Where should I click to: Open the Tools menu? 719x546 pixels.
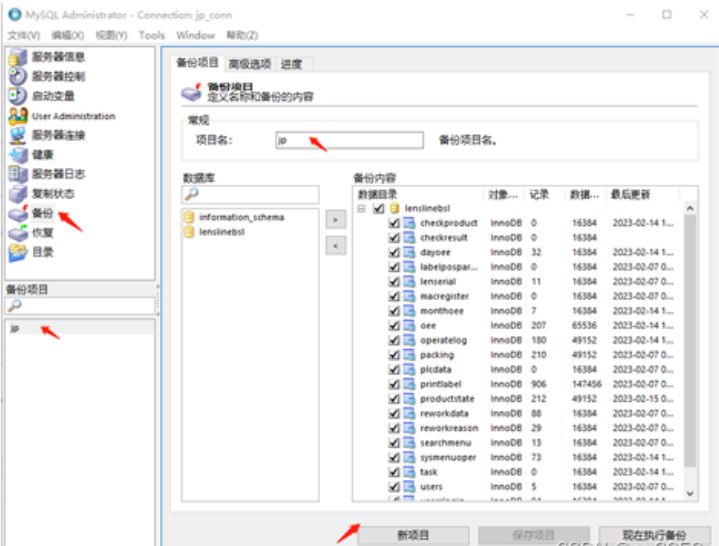tap(152, 35)
